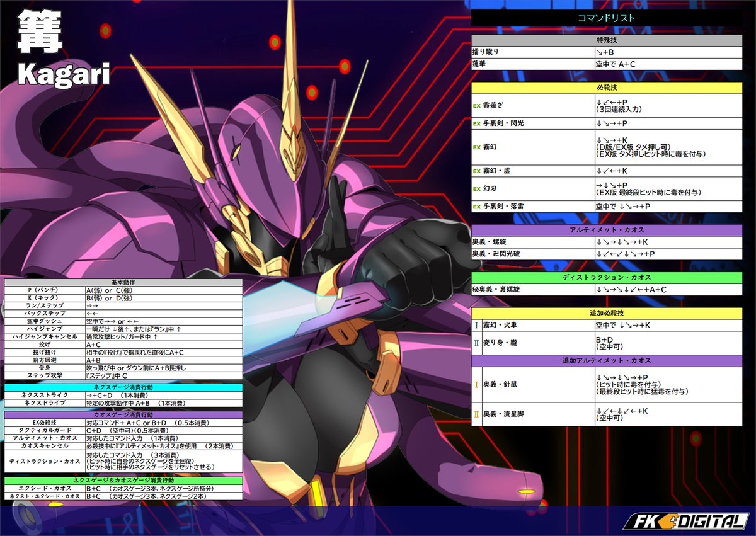Viewport: 756px width, 536px height.
Task: Click the command ↘+B
Action: point(605,52)
